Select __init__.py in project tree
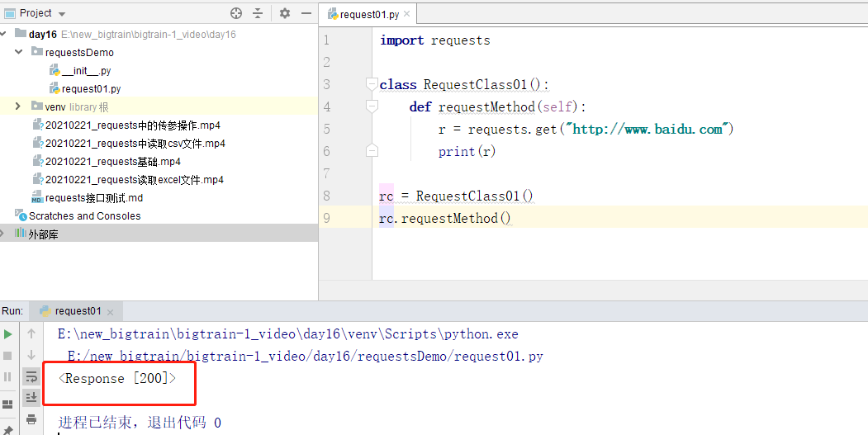The image size is (868, 435). pos(80,71)
